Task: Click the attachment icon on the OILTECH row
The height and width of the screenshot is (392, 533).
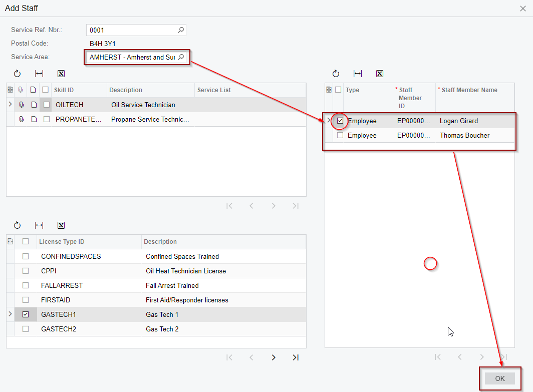Action: coord(21,105)
